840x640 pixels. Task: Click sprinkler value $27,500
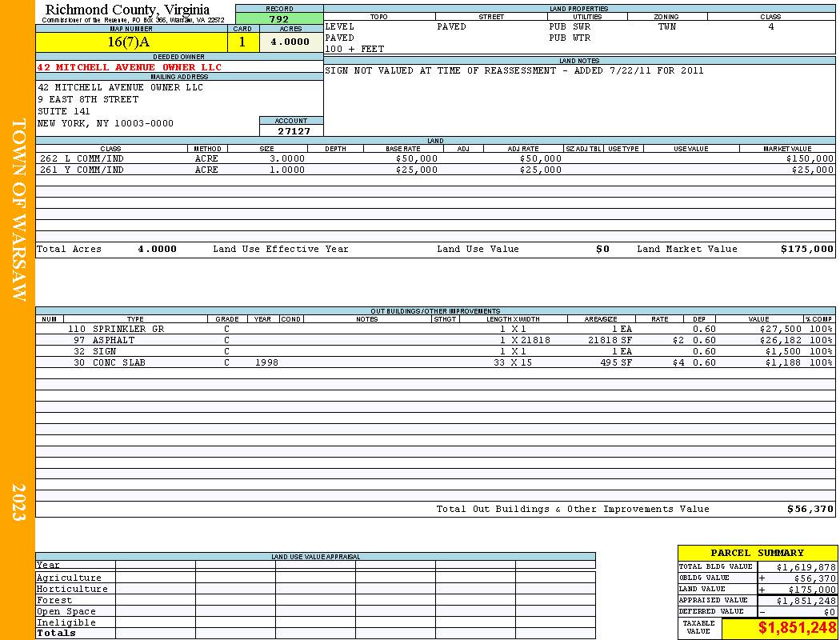(781, 330)
